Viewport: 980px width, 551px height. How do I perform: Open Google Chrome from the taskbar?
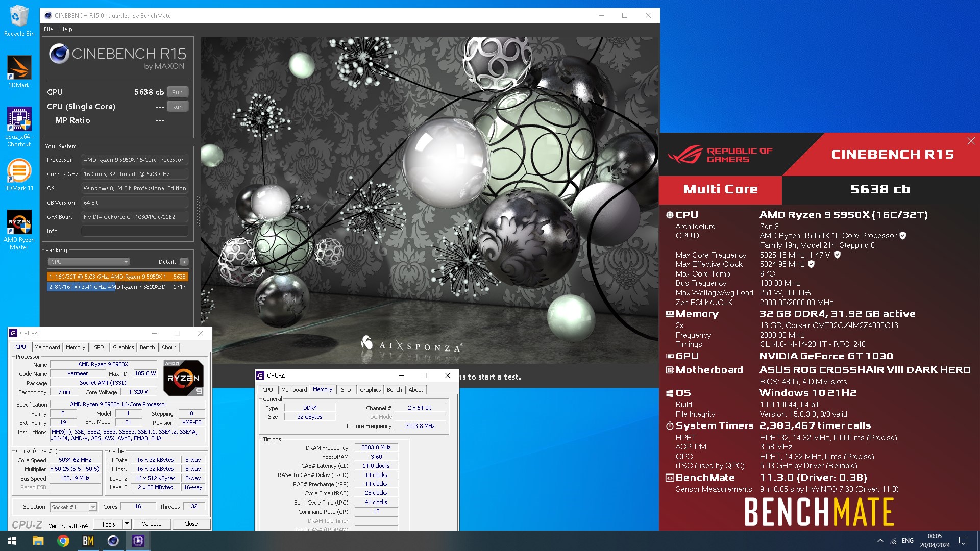pos(63,541)
